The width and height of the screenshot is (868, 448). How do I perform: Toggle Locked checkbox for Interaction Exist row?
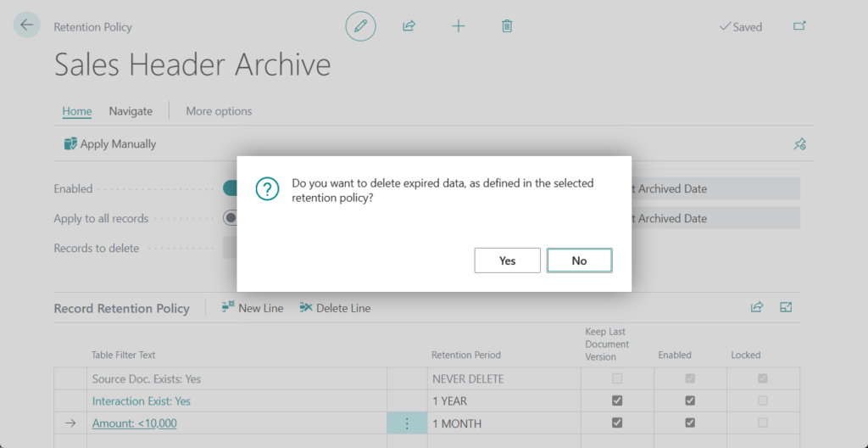point(763,400)
